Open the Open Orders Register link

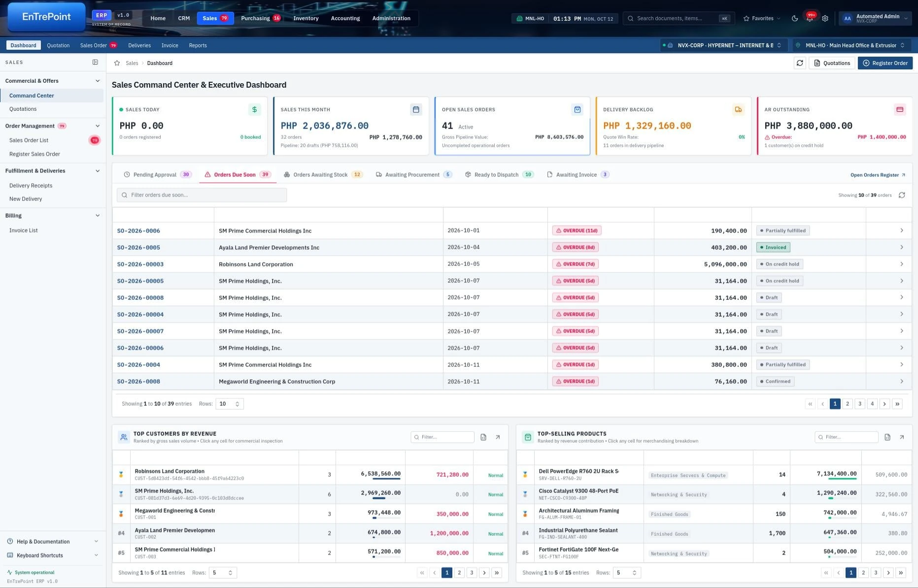click(878, 175)
